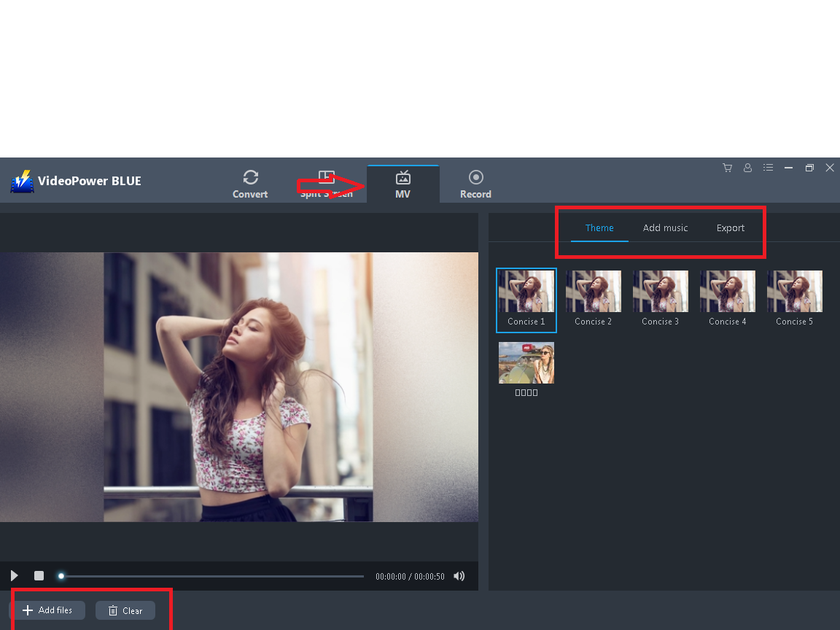Open the user account icon
The height and width of the screenshot is (630, 840).
coord(747,168)
